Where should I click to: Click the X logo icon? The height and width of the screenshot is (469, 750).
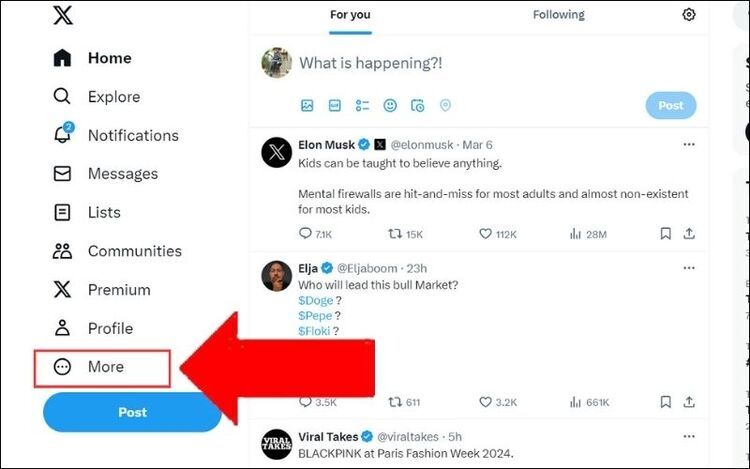coord(62,16)
